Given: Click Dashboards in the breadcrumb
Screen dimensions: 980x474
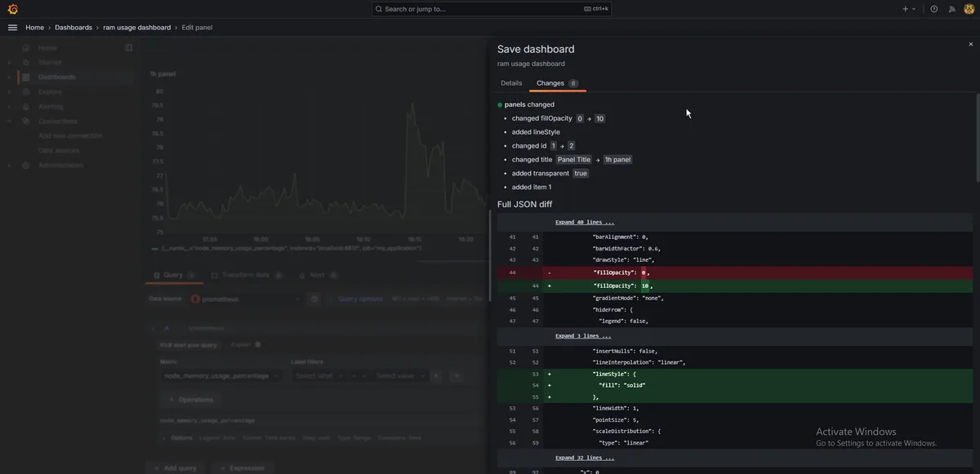Looking at the screenshot, I should [73, 27].
